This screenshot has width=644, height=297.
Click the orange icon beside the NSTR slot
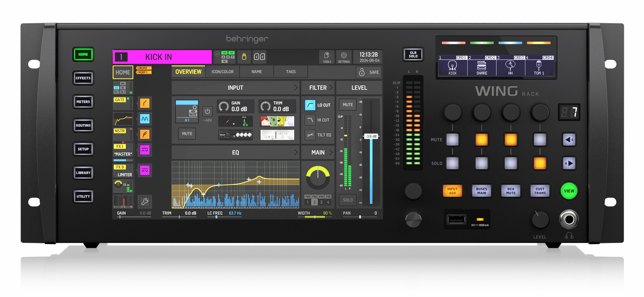click(145, 134)
